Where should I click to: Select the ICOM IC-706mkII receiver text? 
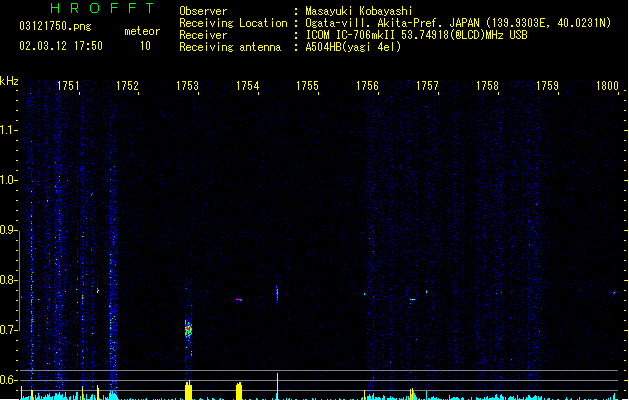[416, 35]
